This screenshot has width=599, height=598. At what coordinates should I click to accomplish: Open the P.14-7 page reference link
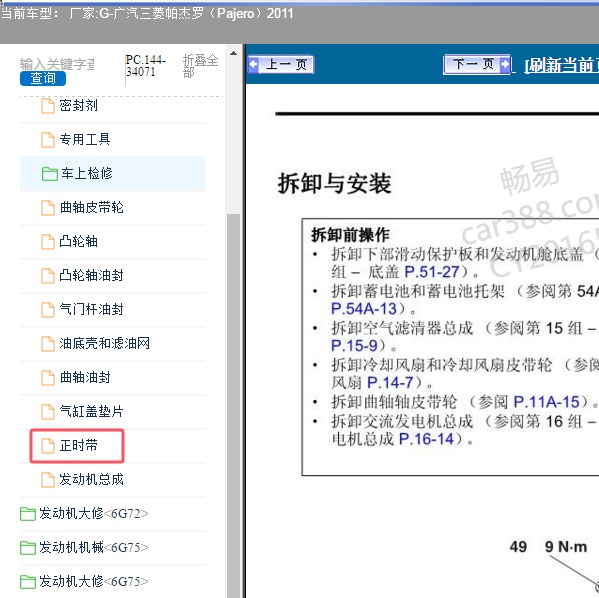point(390,382)
